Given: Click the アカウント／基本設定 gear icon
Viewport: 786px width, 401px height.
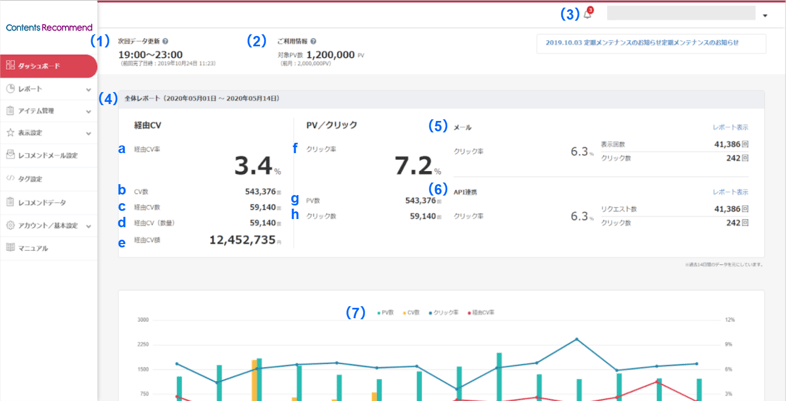Looking at the screenshot, I should (11, 225).
